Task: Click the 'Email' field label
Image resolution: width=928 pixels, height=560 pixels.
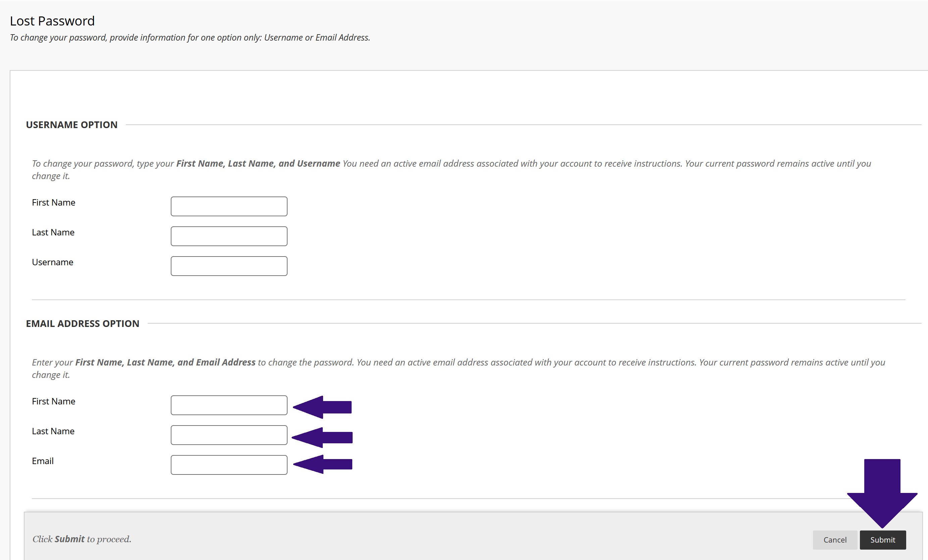Action: click(x=43, y=461)
